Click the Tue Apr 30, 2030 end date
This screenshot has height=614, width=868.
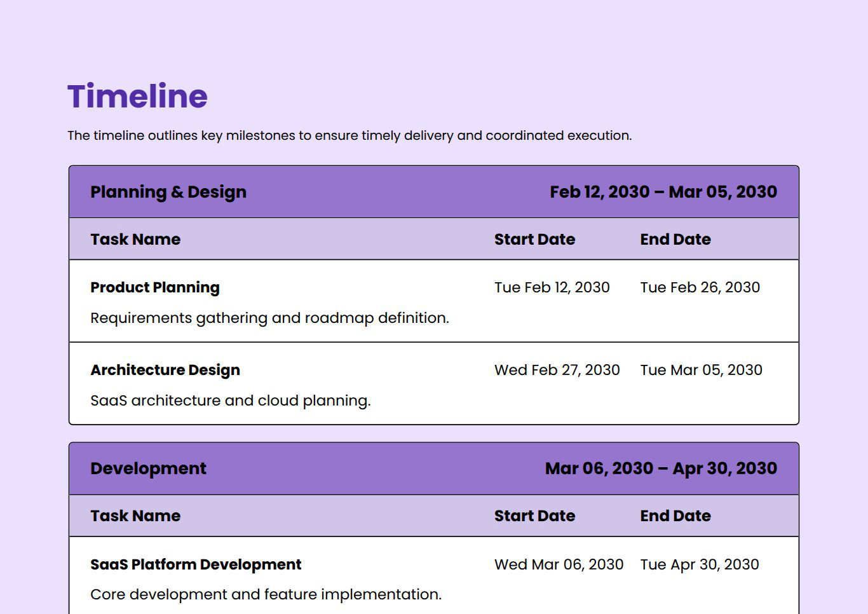point(699,564)
